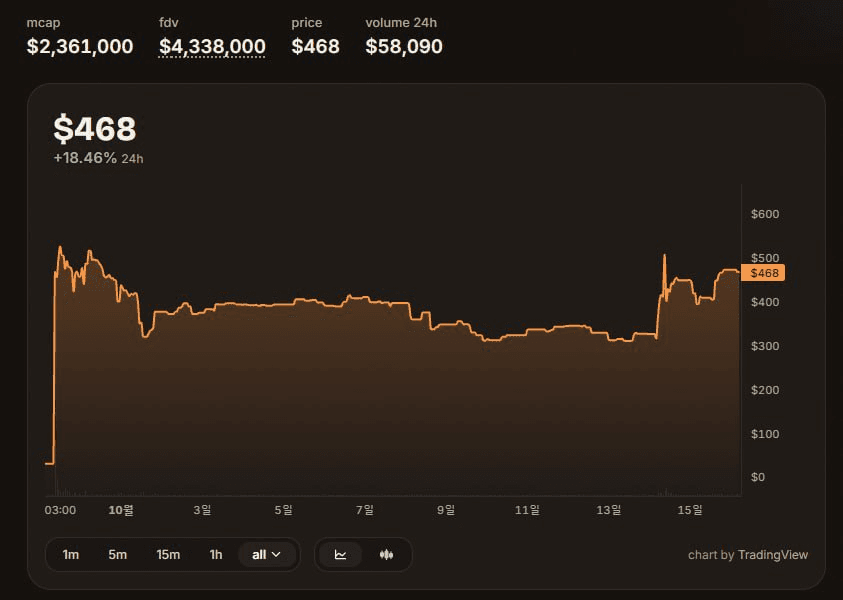
Task: Switch to the candlestick chart view
Action: [x=386, y=554]
